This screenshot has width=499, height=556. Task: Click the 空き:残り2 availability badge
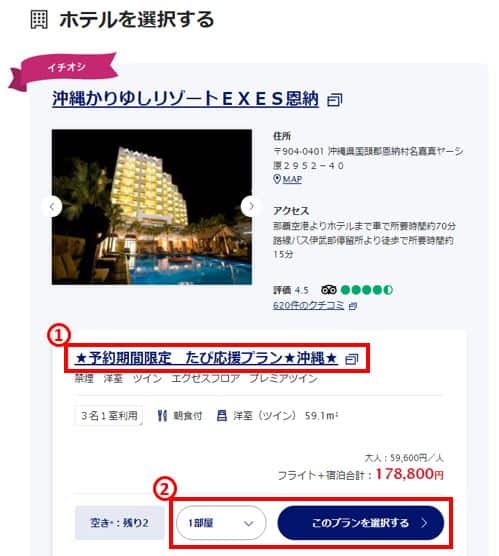coord(120,523)
